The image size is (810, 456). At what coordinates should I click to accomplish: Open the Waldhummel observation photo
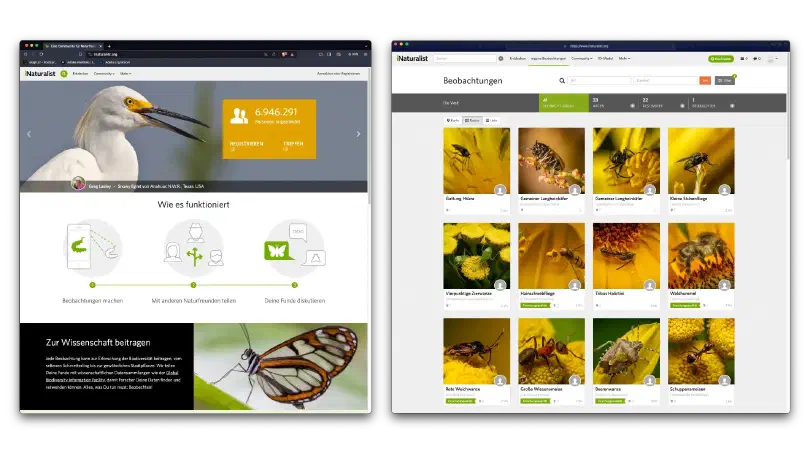(701, 256)
